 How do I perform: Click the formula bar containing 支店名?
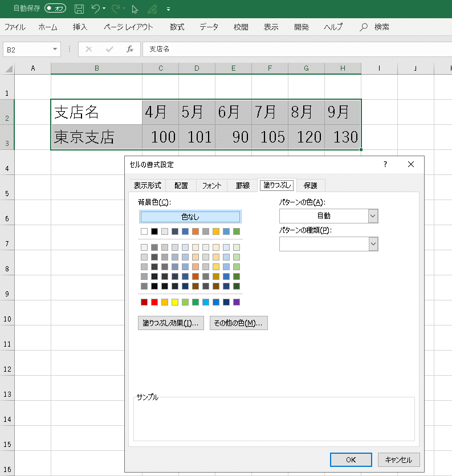(x=297, y=49)
